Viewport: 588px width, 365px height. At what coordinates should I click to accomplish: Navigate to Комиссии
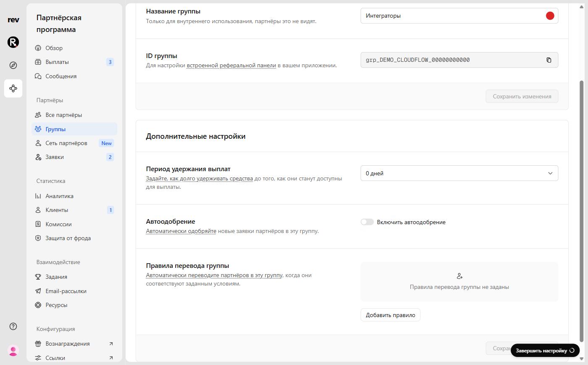click(x=74, y=224)
